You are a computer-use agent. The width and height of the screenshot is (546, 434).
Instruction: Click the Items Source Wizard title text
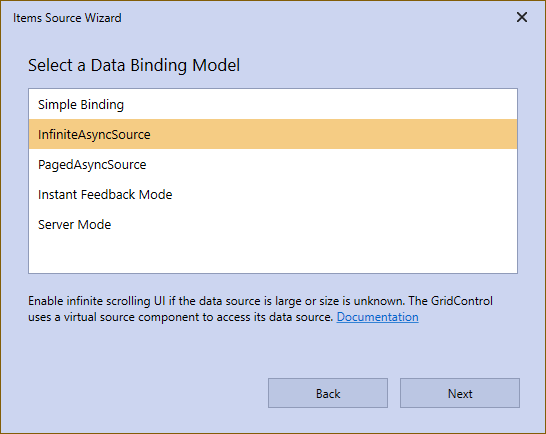coord(67,18)
